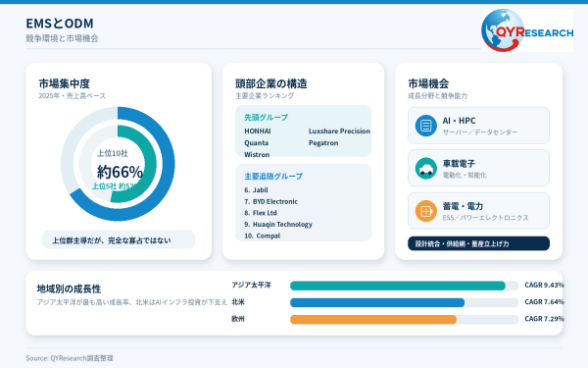Click the 欧州 orange growth bar
Viewport: 588px width, 368px height.
click(373, 320)
